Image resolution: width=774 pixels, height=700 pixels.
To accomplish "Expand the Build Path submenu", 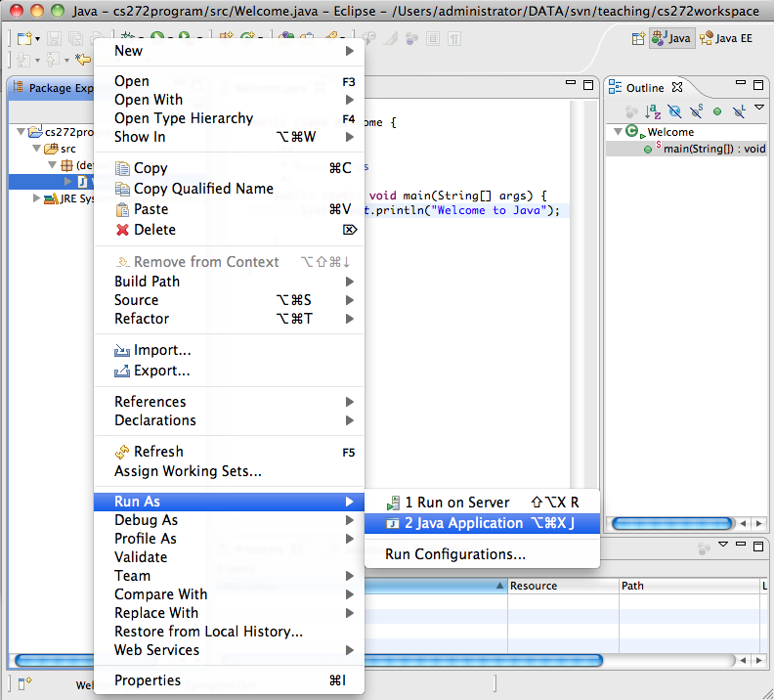I will click(229, 282).
